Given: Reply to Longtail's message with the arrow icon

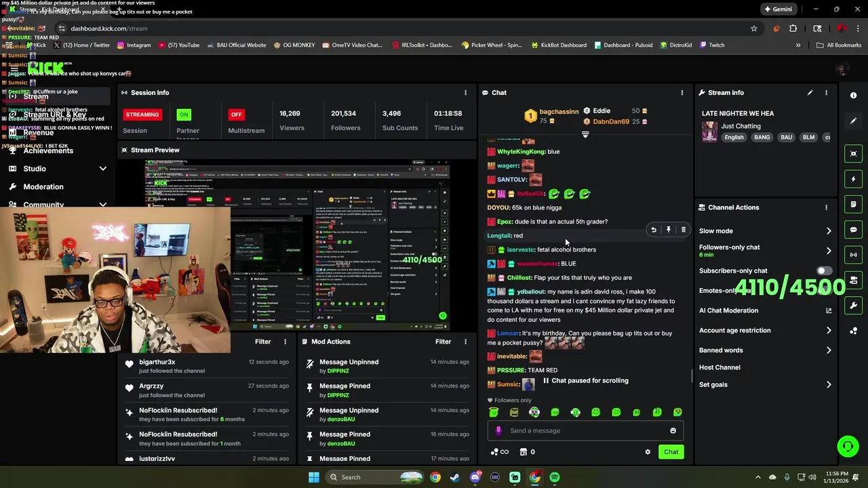Looking at the screenshot, I should pos(654,230).
